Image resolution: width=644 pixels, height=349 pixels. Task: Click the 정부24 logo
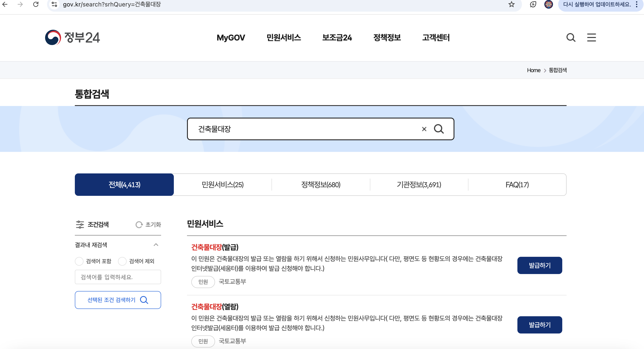pyautogui.click(x=72, y=37)
